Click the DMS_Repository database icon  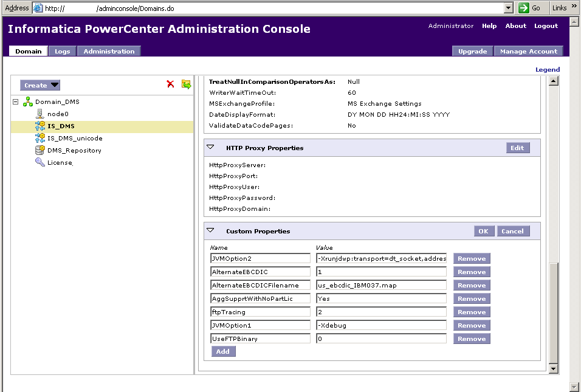point(40,151)
